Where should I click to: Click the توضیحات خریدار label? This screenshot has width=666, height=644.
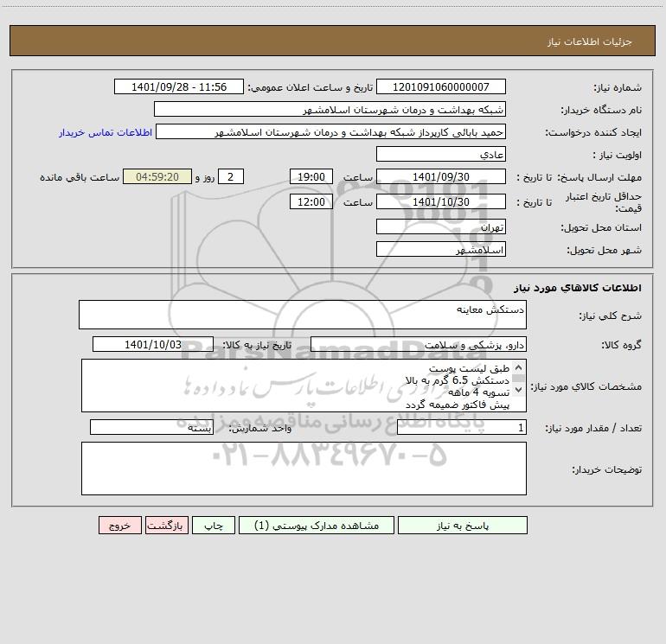pos(606,469)
